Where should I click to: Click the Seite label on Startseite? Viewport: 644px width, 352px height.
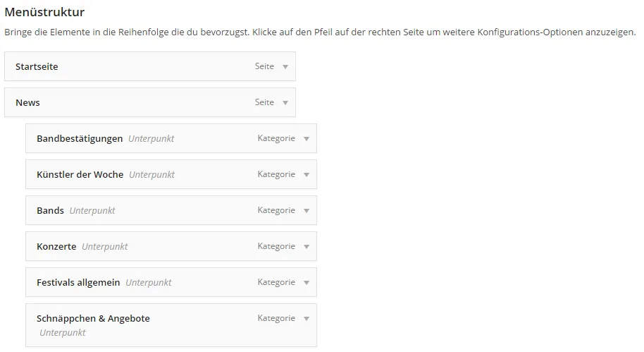point(264,66)
